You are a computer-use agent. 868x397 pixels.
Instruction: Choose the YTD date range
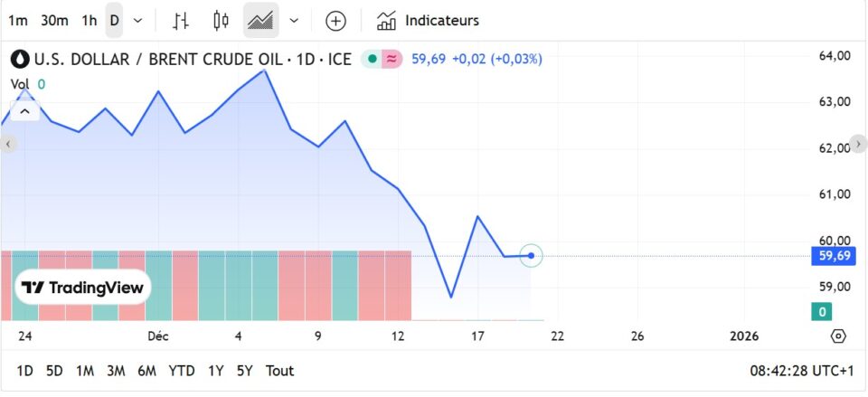coord(182,371)
